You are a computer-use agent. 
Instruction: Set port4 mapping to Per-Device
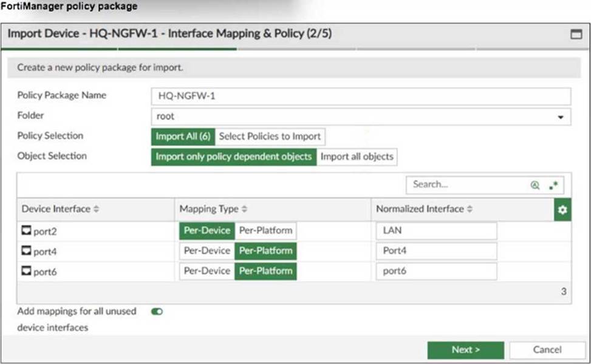207,251
